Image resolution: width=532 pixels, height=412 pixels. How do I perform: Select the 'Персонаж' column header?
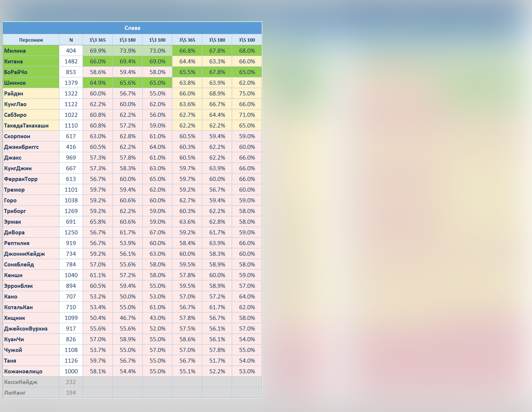(31, 40)
